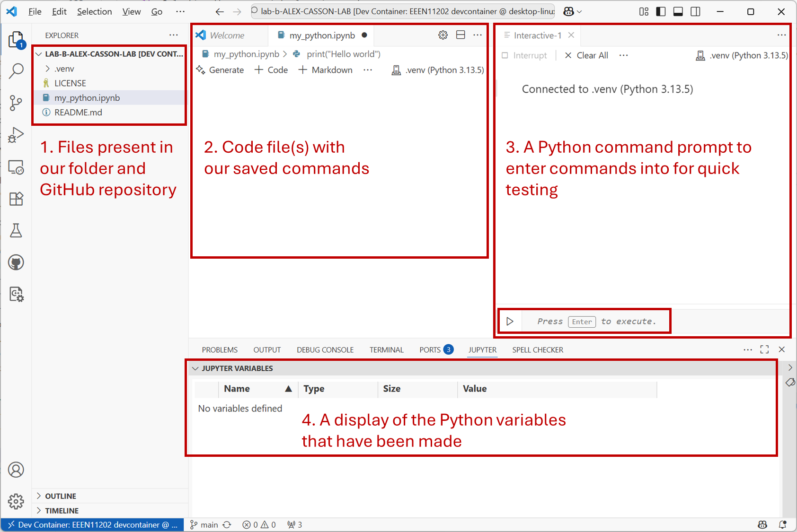Open the GitHub view in activity bar
797x532 pixels.
[16, 262]
